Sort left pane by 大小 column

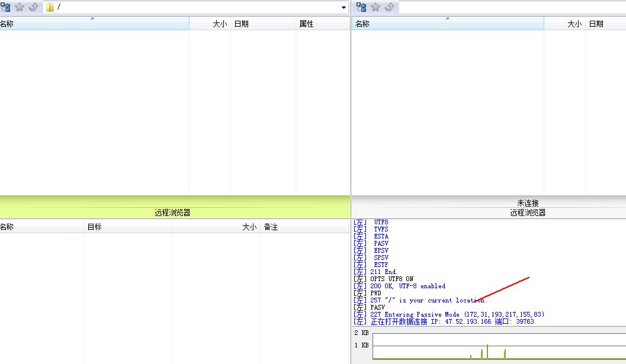pos(210,24)
